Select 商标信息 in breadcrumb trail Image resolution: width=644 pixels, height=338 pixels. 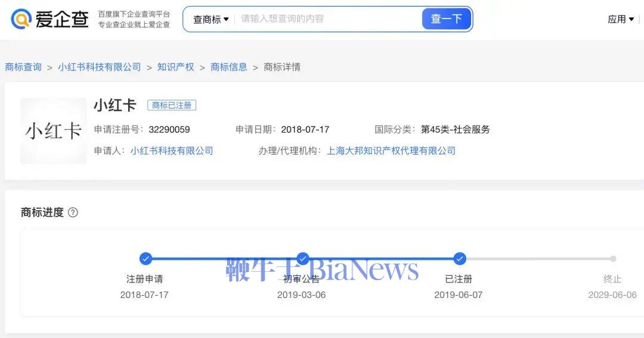point(229,67)
